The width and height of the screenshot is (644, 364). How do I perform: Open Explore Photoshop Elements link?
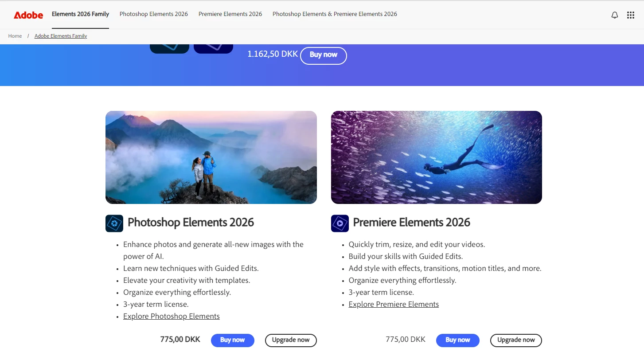tap(172, 316)
